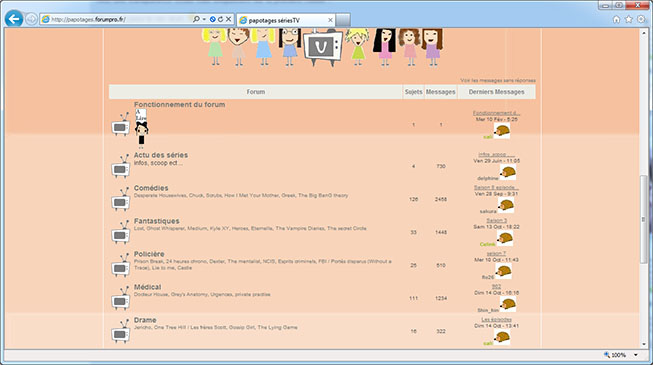The height and width of the screenshot is (365, 653).
Task: Open the zoom level dropdown arrow
Action: coord(636,355)
